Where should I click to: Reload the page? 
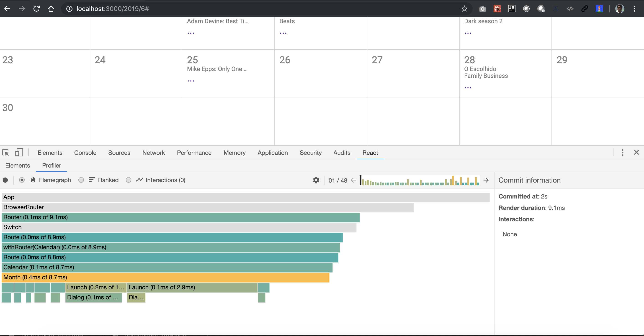click(36, 9)
